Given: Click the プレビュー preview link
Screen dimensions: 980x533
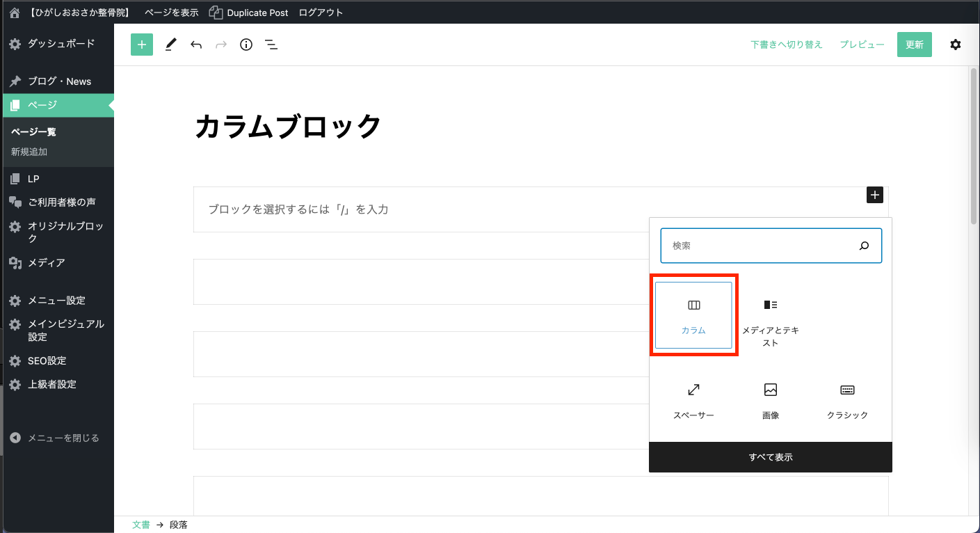Looking at the screenshot, I should [862, 45].
